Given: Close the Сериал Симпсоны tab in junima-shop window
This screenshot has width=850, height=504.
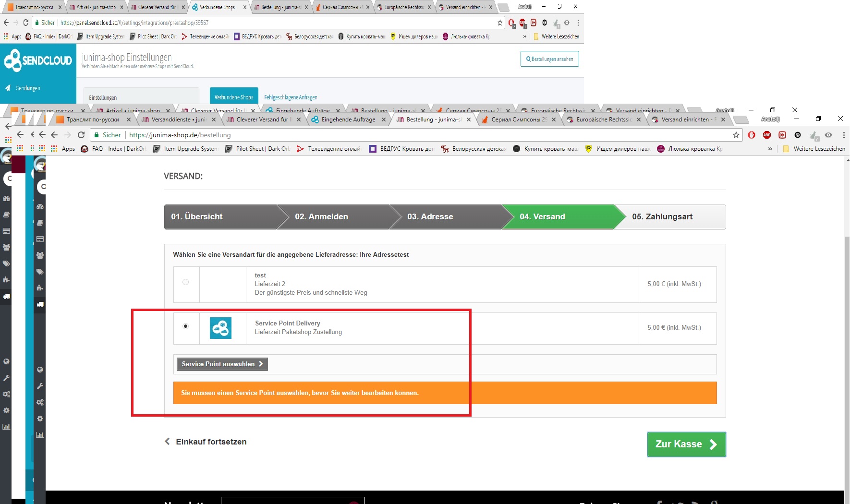Looking at the screenshot, I should pos(554,120).
